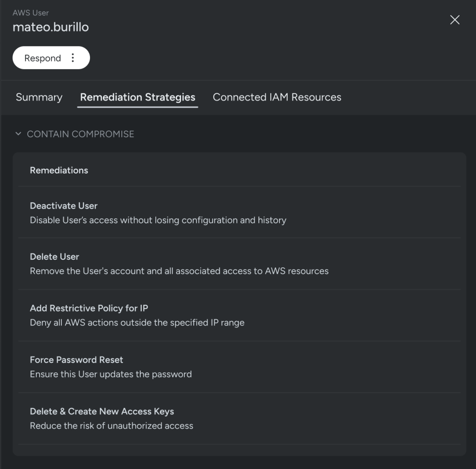The image size is (476, 469).
Task: Select the Delete User remediation
Action: click(55, 256)
